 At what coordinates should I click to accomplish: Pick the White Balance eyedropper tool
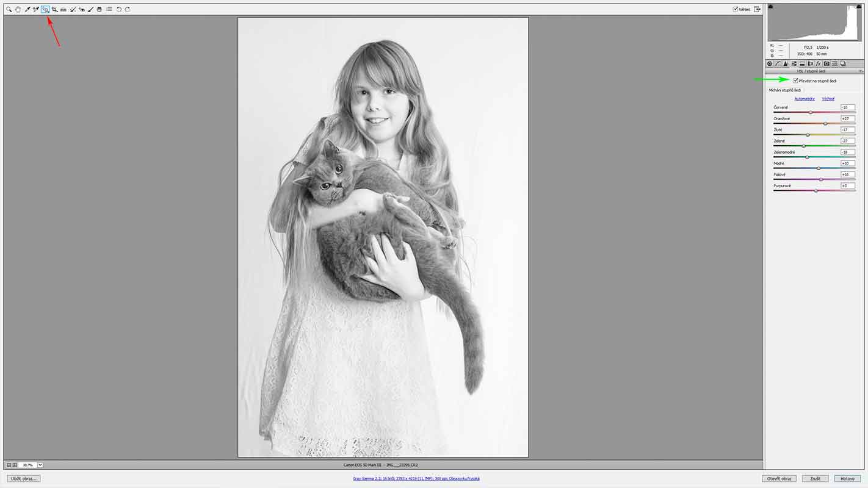point(27,10)
